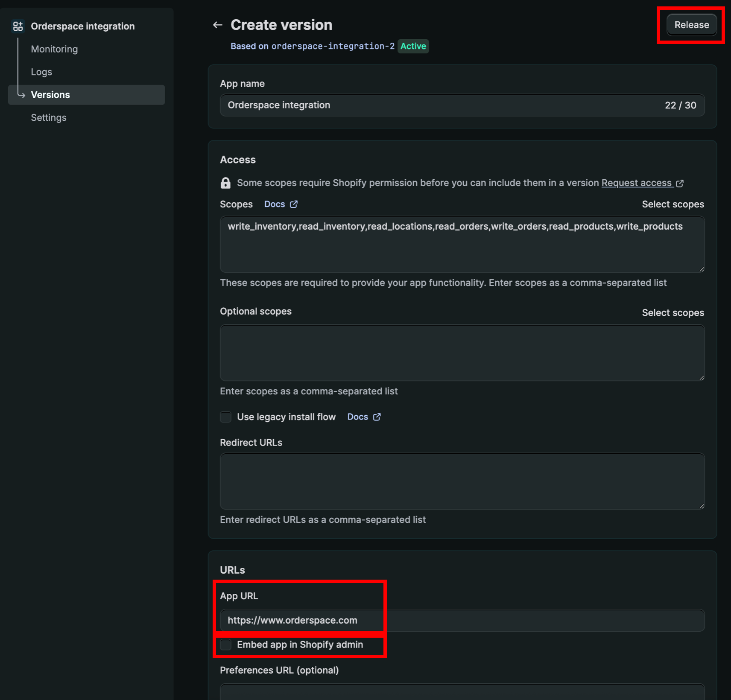Click Select scopes for required Scopes
Image resolution: width=731 pixels, height=700 pixels.
tap(673, 204)
